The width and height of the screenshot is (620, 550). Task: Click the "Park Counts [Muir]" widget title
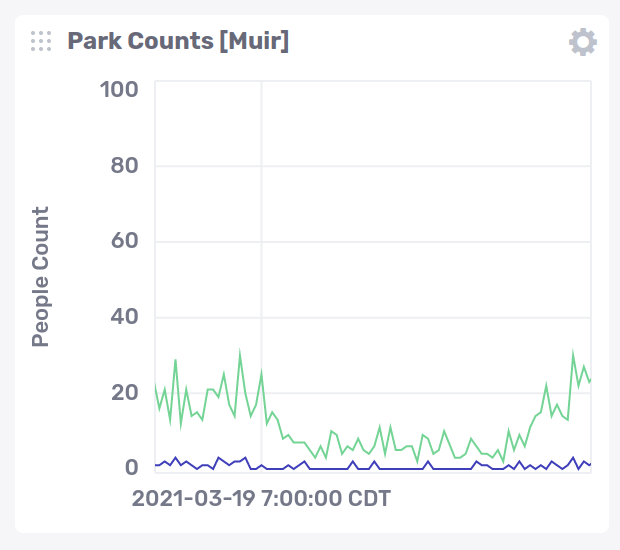click(x=178, y=42)
